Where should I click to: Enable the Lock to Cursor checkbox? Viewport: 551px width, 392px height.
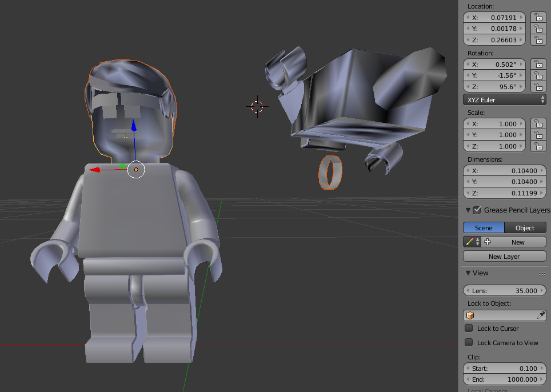point(469,328)
